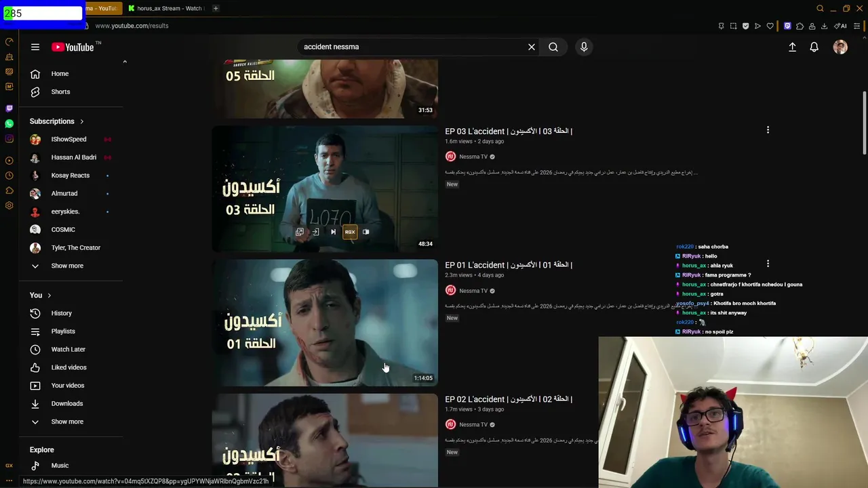
Task: Open Kosay Reacts channel
Action: click(71, 176)
